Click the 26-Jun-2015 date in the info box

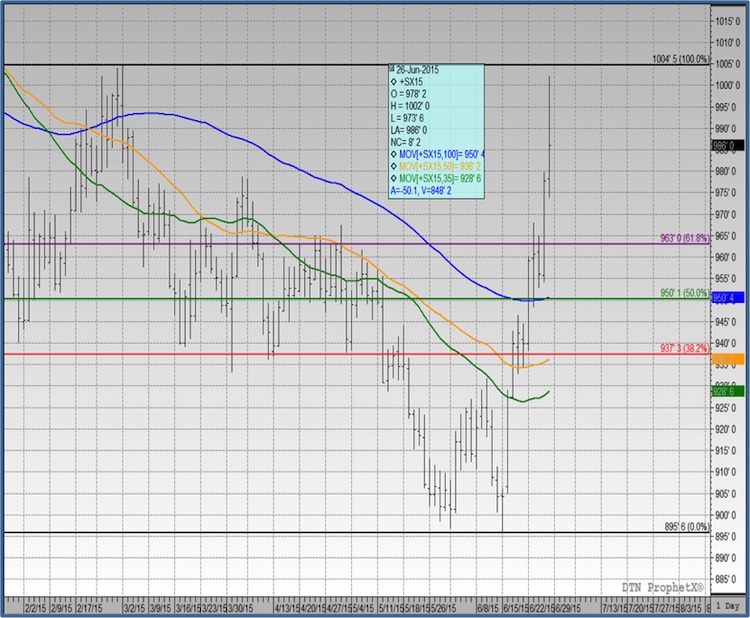tap(418, 70)
